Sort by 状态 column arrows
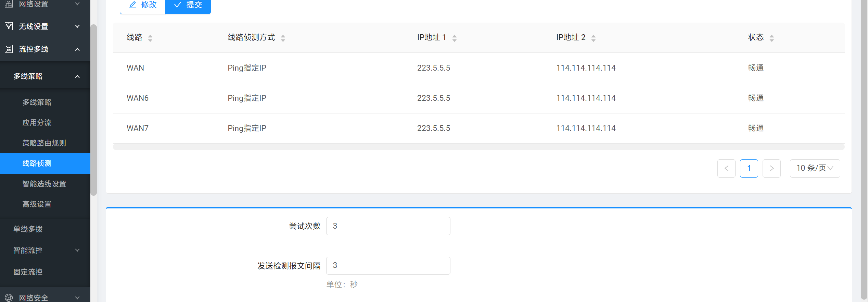868x302 pixels. tap(771, 38)
